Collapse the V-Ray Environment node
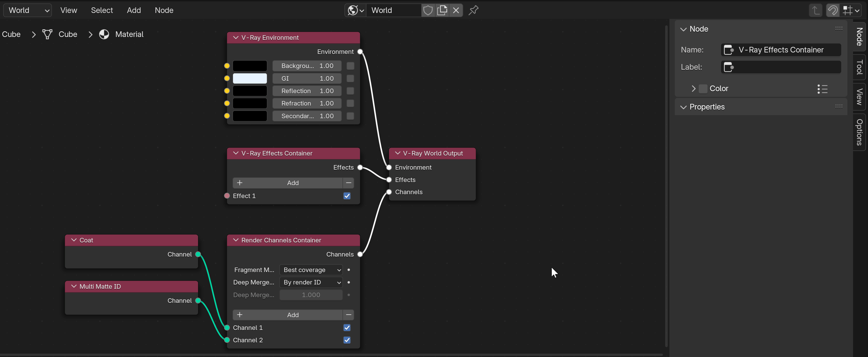This screenshot has width=868, height=357. (236, 38)
